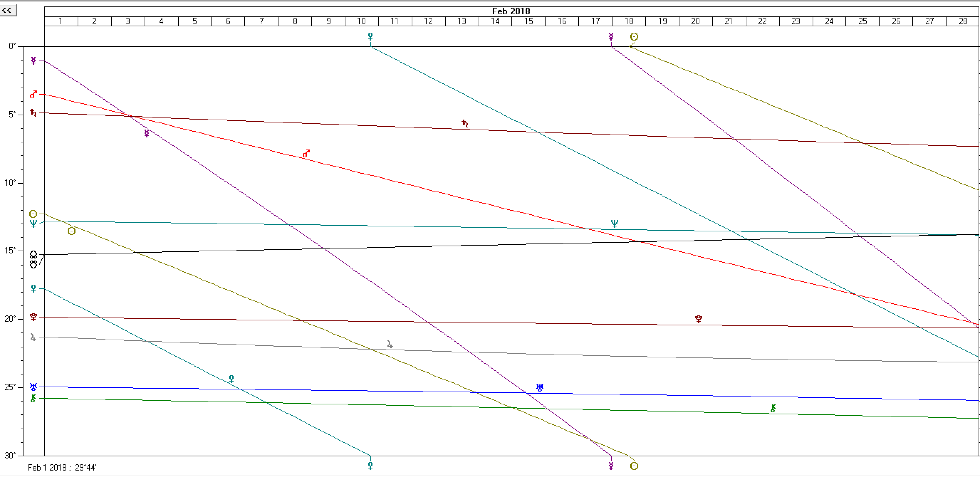980x477 pixels.
Task: Click the Feb 2018 month title
Action: (x=511, y=11)
